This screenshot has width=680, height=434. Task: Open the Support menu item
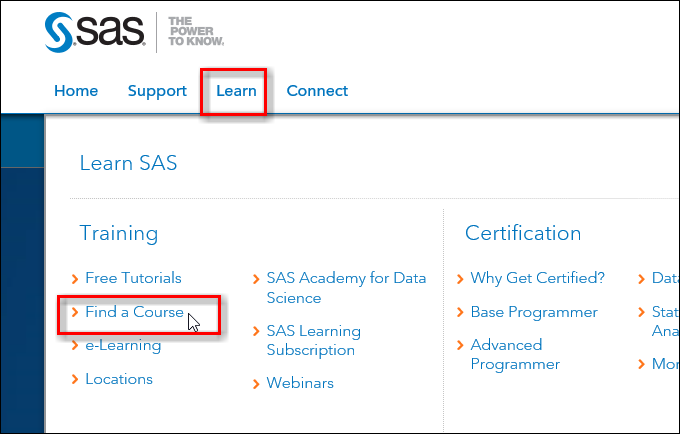[157, 91]
